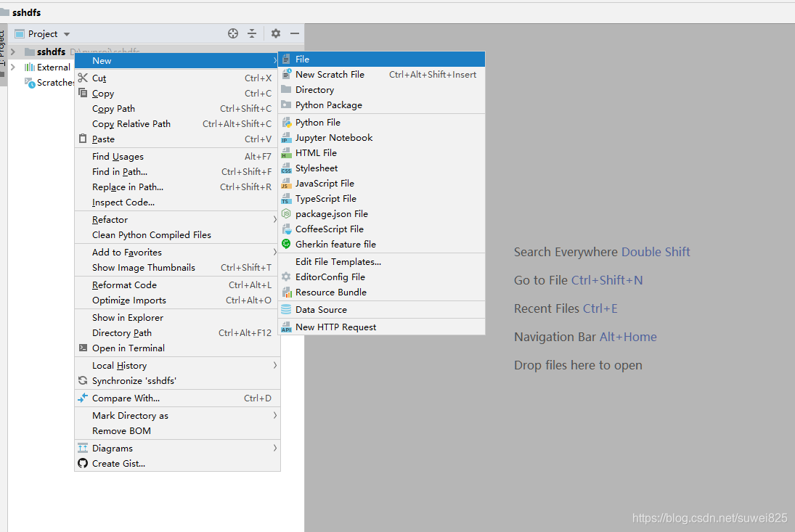Click the collapse all icon in Project panel
795x532 pixels.
point(252,33)
